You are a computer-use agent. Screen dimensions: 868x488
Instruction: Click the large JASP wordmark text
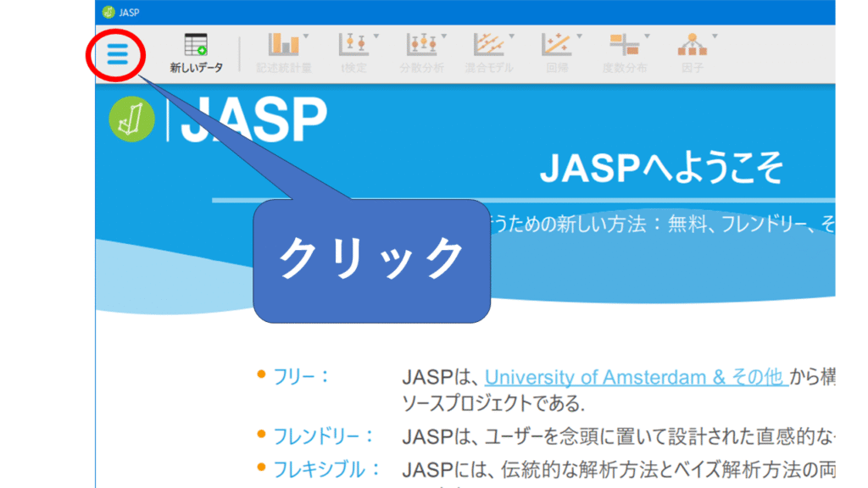pyautogui.click(x=254, y=119)
